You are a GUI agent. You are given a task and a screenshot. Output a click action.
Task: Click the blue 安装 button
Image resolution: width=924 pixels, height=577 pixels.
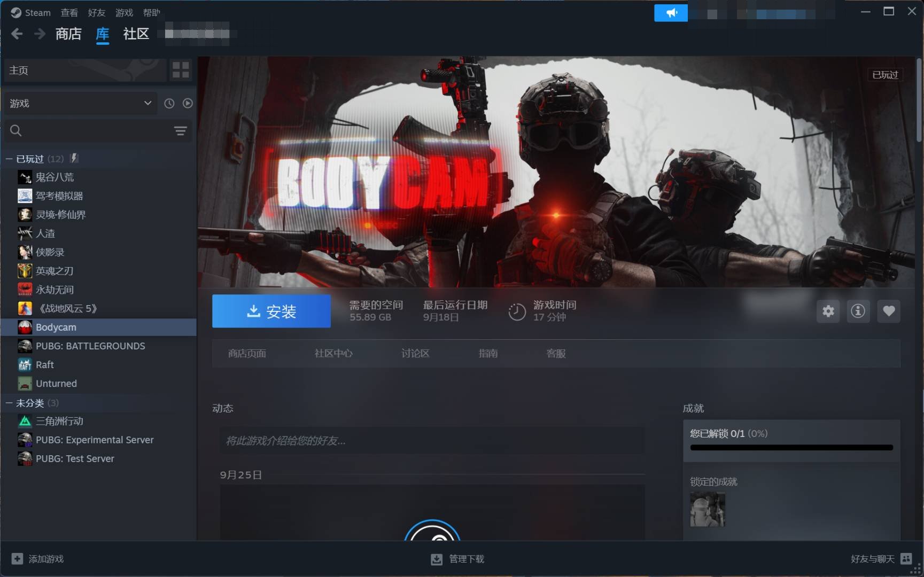pyautogui.click(x=271, y=311)
